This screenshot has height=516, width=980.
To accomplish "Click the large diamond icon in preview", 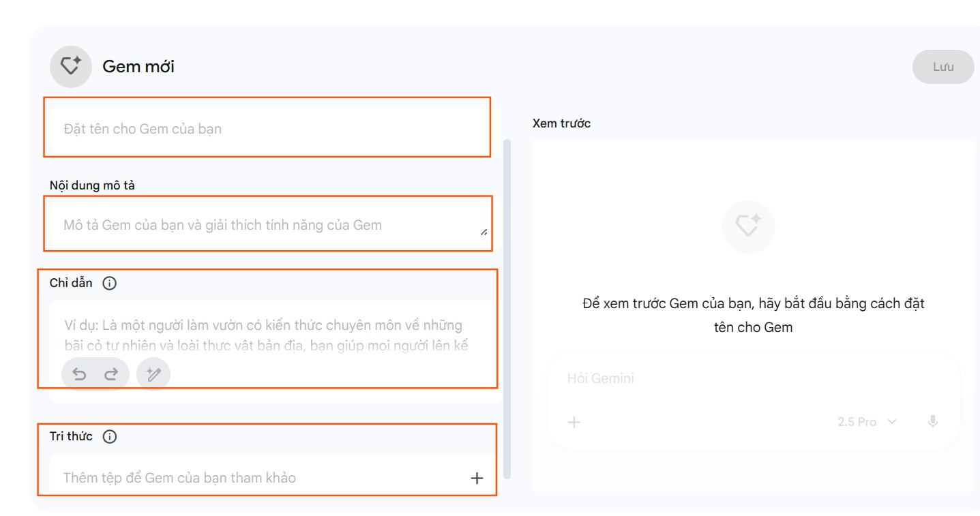I will click(748, 226).
